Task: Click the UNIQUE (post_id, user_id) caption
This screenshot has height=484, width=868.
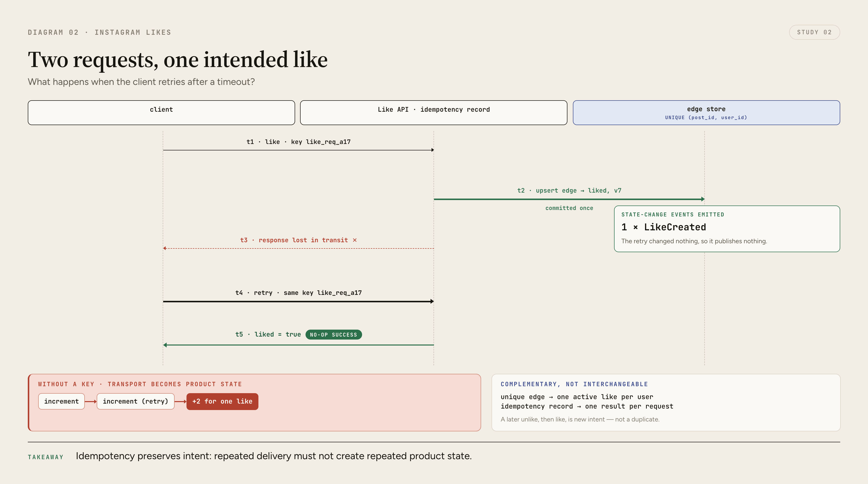Action: coord(706,118)
